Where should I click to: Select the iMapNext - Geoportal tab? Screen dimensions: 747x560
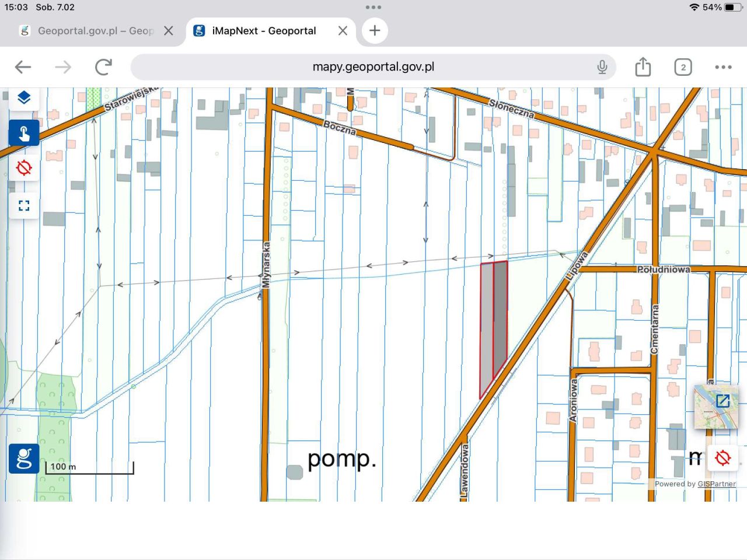(x=264, y=31)
